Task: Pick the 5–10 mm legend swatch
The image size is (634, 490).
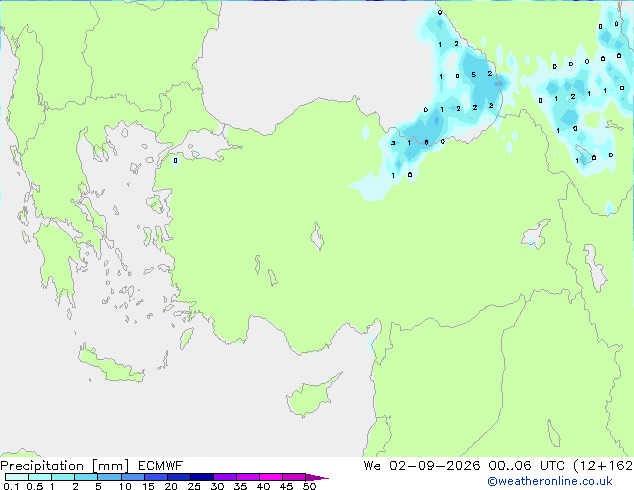Action: (109, 477)
